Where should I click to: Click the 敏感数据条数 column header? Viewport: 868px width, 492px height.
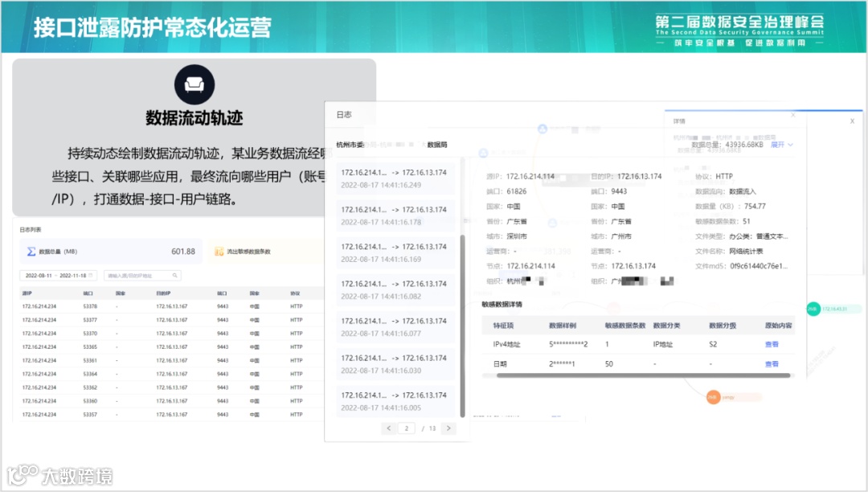[x=625, y=326]
